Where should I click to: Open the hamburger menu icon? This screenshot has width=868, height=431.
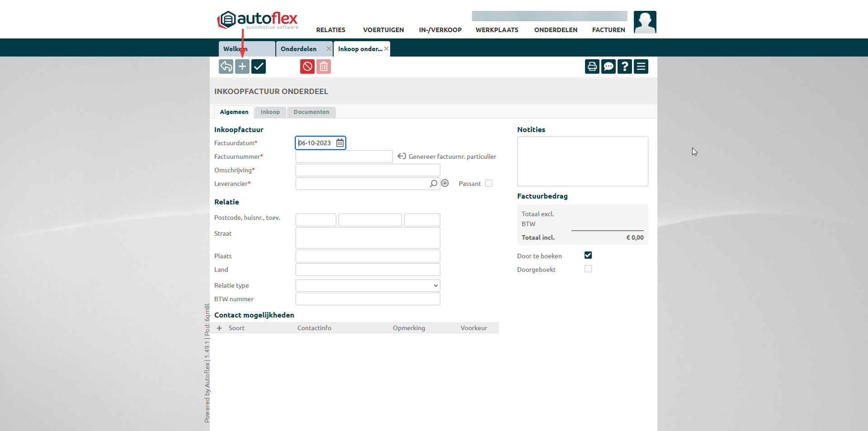click(641, 66)
